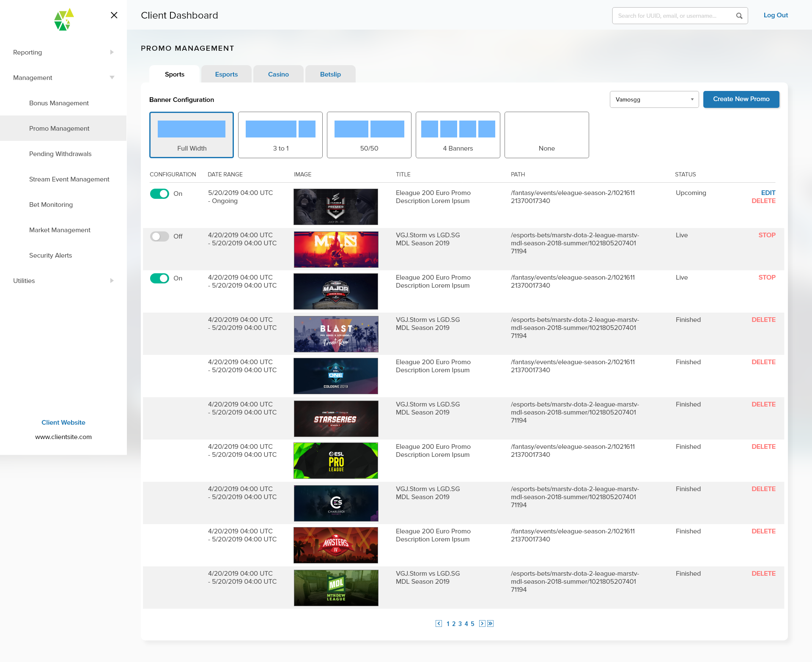
Task: Open the Vamosgg client dropdown
Action: 654,99
